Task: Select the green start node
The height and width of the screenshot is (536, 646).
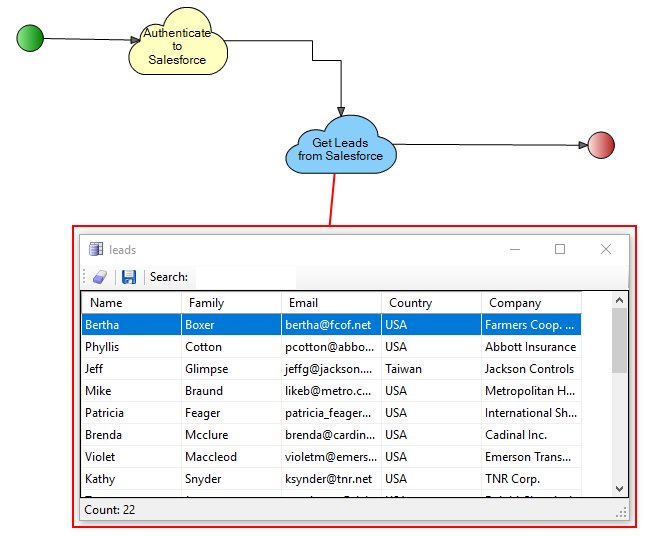Action: click(30, 38)
